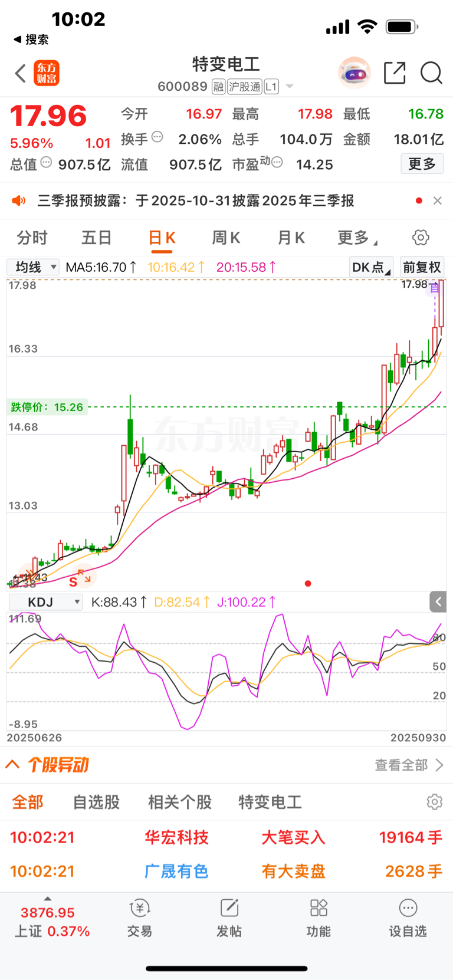Tap the 融 margin badge
This screenshot has width=453, height=980.
pos(218,87)
